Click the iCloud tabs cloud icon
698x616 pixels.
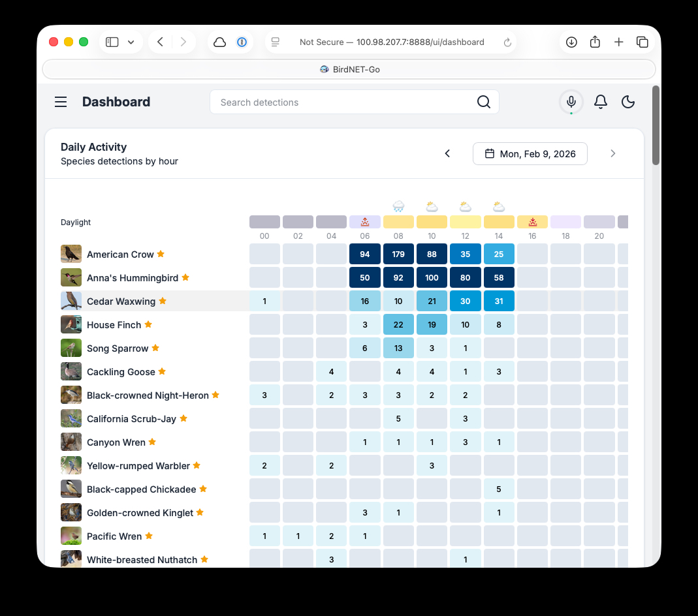[220, 42]
